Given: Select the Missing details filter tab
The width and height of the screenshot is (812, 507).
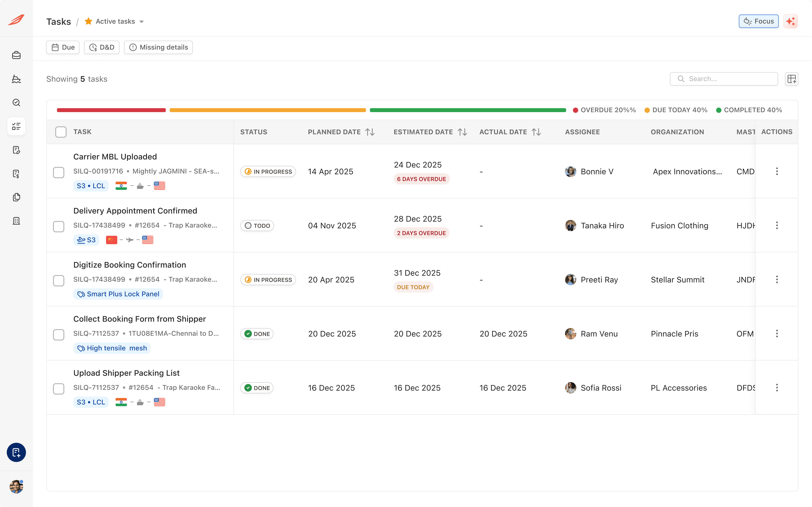Looking at the screenshot, I should pyautogui.click(x=158, y=47).
